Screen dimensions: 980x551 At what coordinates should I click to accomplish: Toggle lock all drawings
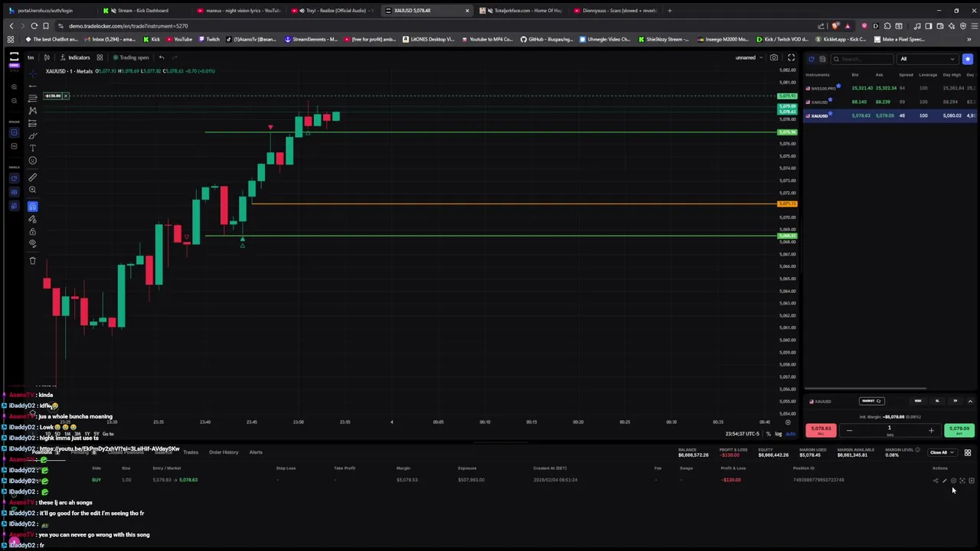[32, 231]
